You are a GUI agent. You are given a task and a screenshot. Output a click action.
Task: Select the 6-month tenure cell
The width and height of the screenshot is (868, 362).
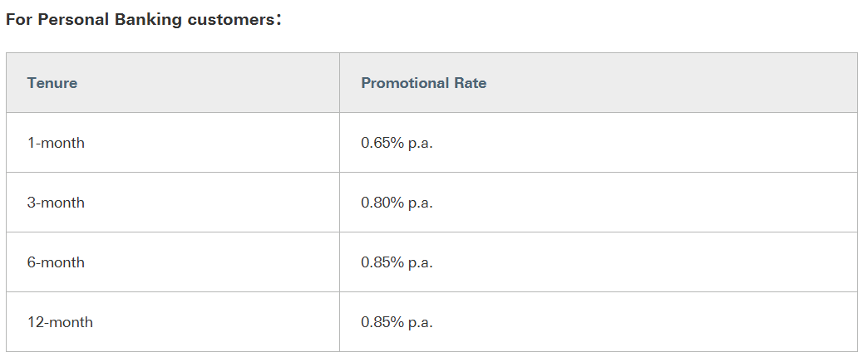point(56,262)
